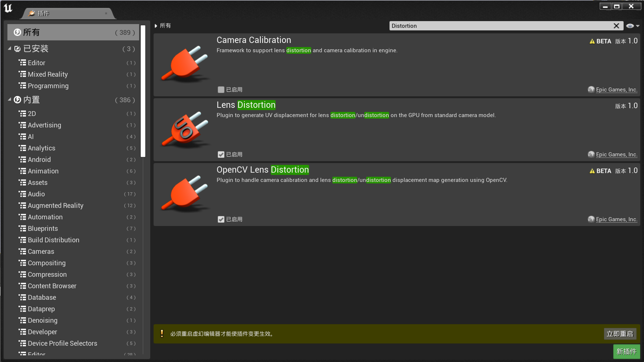Enable the Camera Calibration plugin checkbox
644x362 pixels.
[221, 90]
